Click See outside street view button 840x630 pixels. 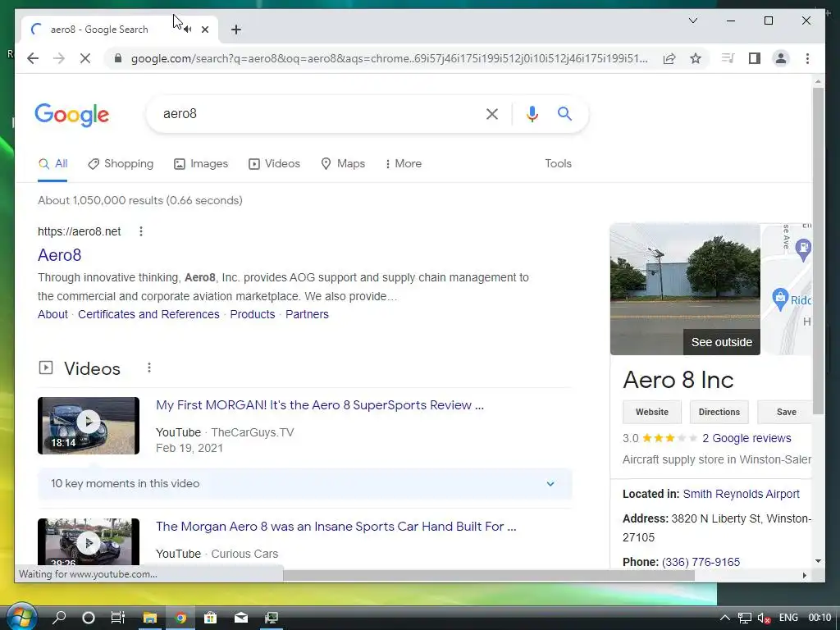(x=722, y=342)
